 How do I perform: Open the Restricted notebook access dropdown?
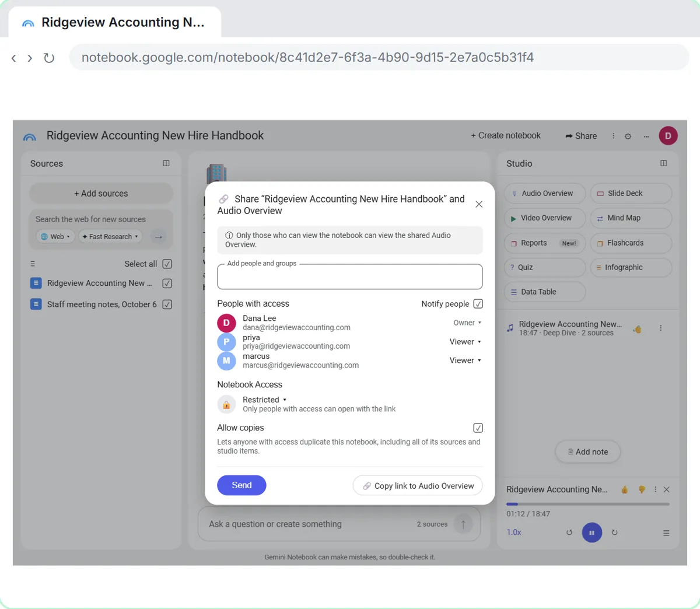point(265,400)
